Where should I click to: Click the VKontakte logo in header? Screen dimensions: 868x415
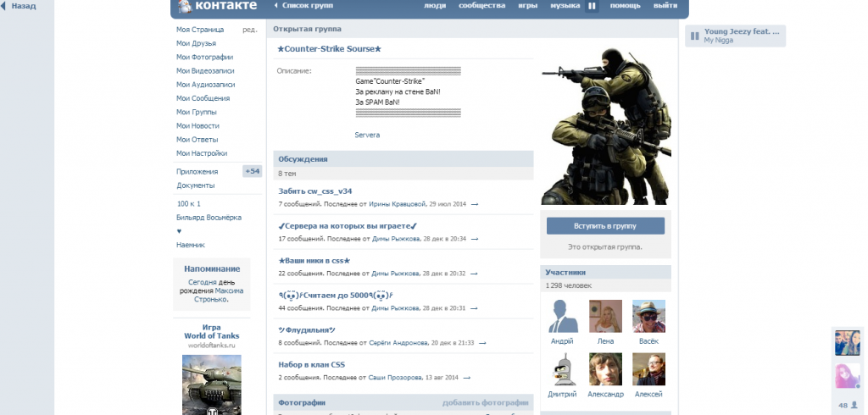tap(216, 6)
